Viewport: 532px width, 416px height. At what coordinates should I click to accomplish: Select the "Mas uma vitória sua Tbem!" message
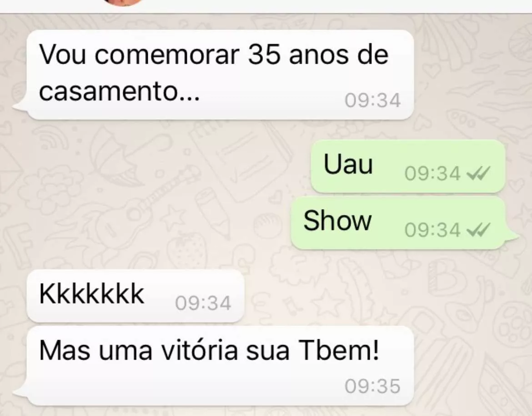(220, 366)
